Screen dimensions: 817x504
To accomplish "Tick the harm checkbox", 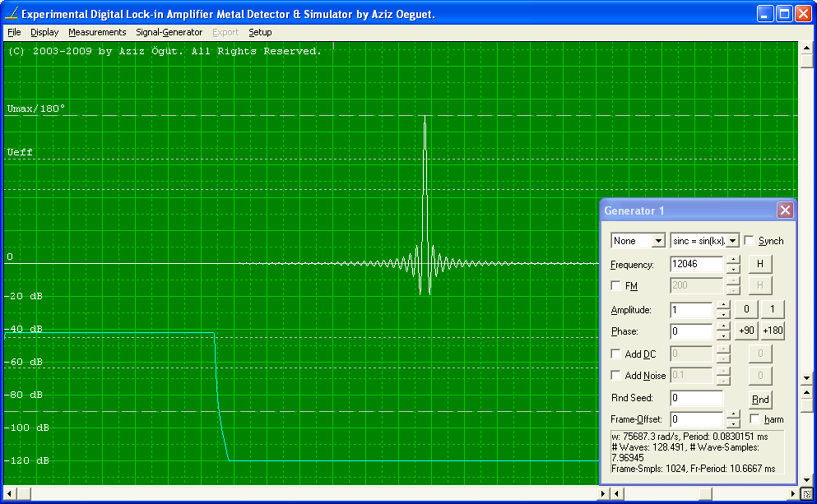I will [754, 419].
